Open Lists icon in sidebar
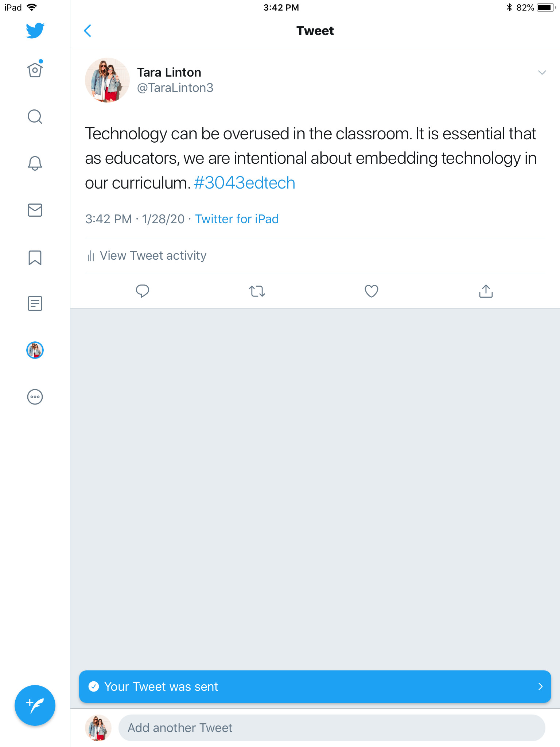The height and width of the screenshot is (747, 560). 35,303
